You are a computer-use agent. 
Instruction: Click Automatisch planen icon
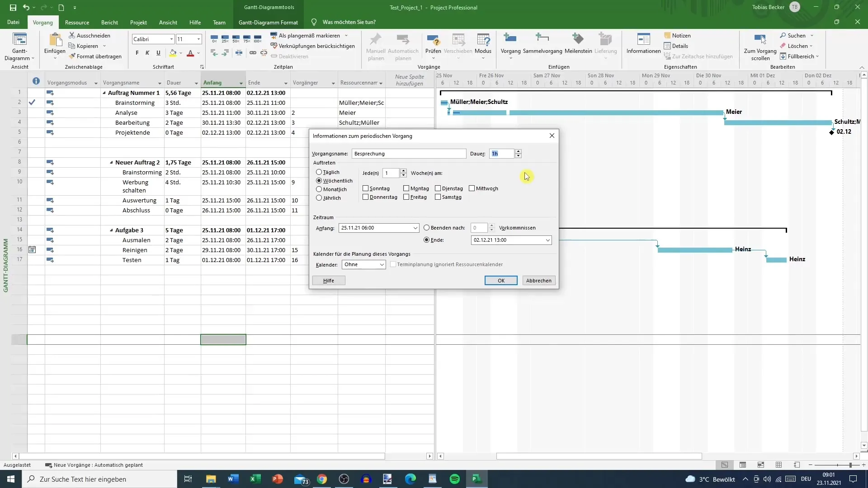point(403,40)
